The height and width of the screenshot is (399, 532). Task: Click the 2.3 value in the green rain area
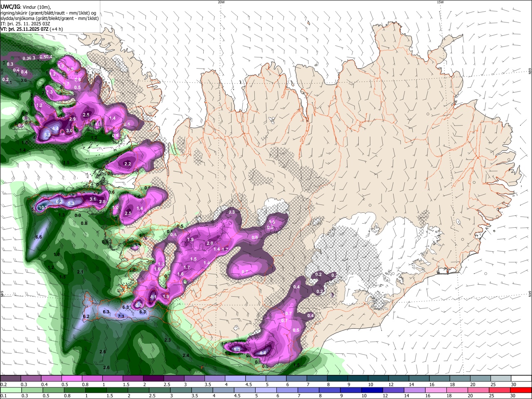[x=167, y=340]
